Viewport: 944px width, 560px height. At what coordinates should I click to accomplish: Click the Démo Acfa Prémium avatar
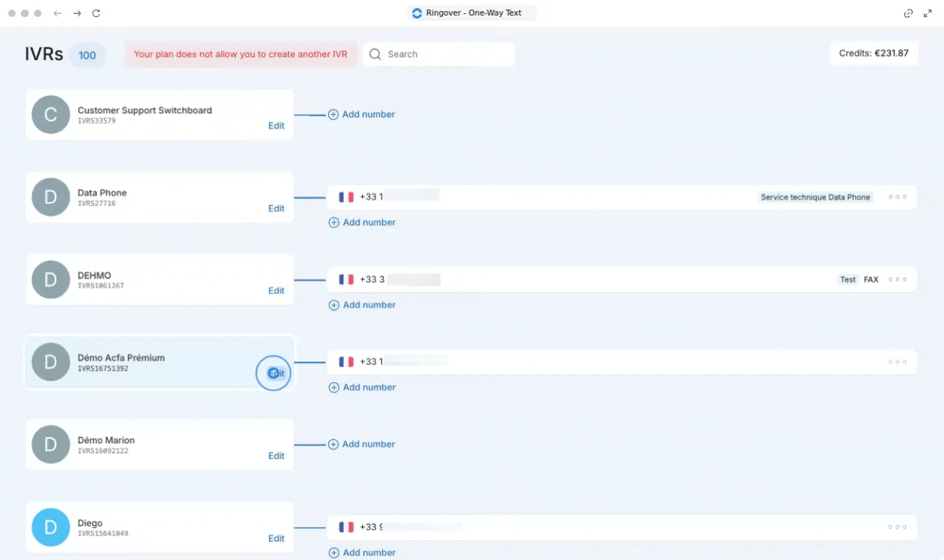point(50,362)
